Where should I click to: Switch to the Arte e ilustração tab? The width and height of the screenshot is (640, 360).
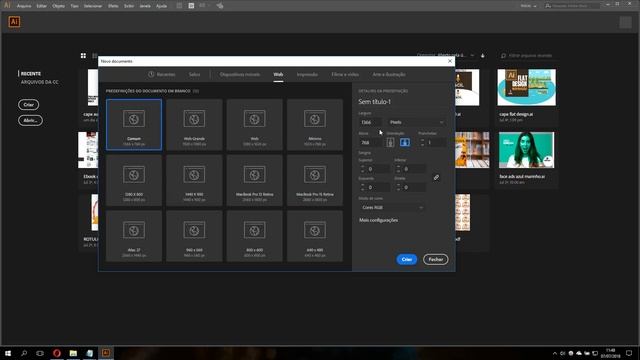(389, 74)
